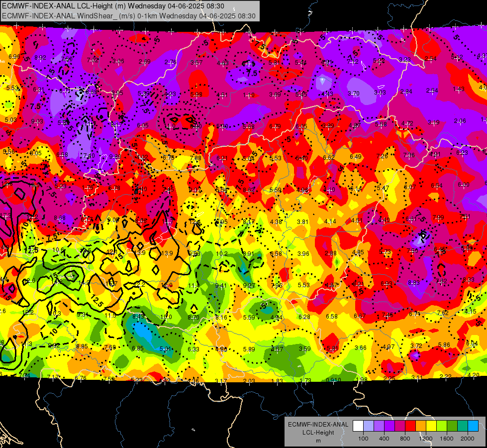Click the grid value 8.83 in purple area
This screenshot has height=448, width=487.
pyautogui.click(x=414, y=282)
